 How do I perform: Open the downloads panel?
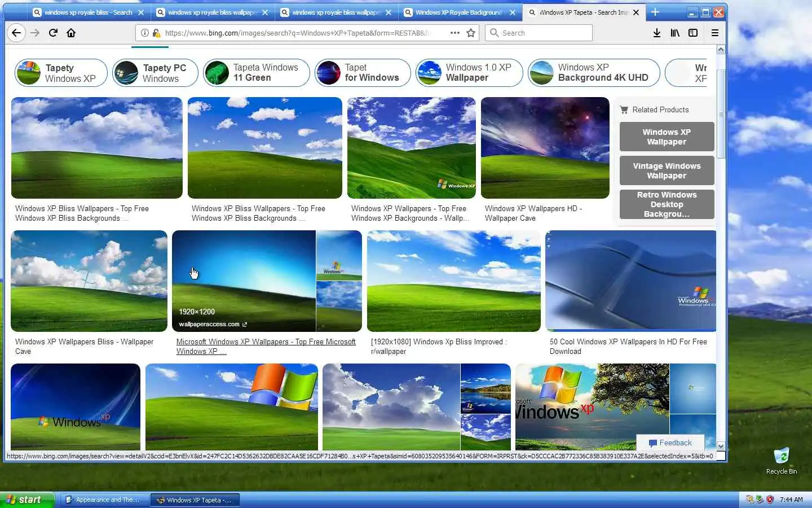pyautogui.click(x=657, y=33)
